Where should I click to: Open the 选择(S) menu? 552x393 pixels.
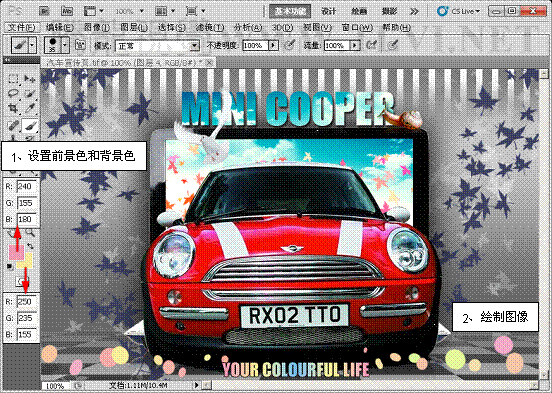pyautogui.click(x=171, y=27)
